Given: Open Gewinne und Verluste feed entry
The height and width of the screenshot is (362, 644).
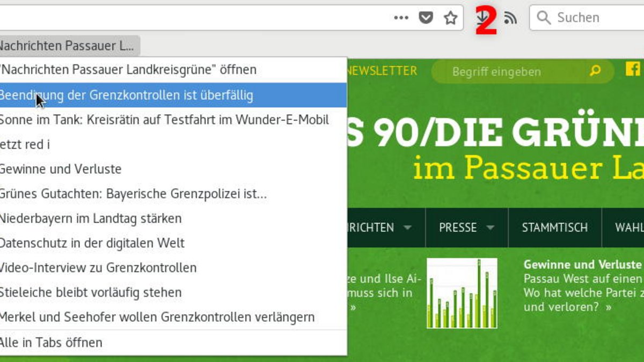Looking at the screenshot, I should [173, 169].
